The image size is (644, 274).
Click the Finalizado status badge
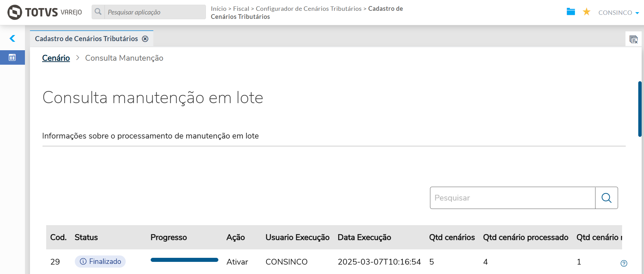[100, 262]
